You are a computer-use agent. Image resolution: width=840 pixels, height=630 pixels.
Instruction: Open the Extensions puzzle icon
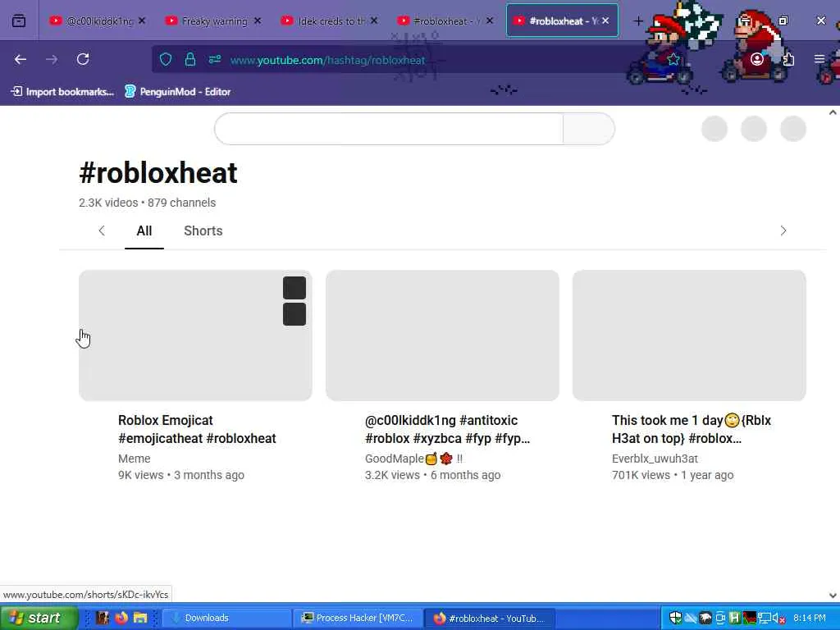point(788,59)
